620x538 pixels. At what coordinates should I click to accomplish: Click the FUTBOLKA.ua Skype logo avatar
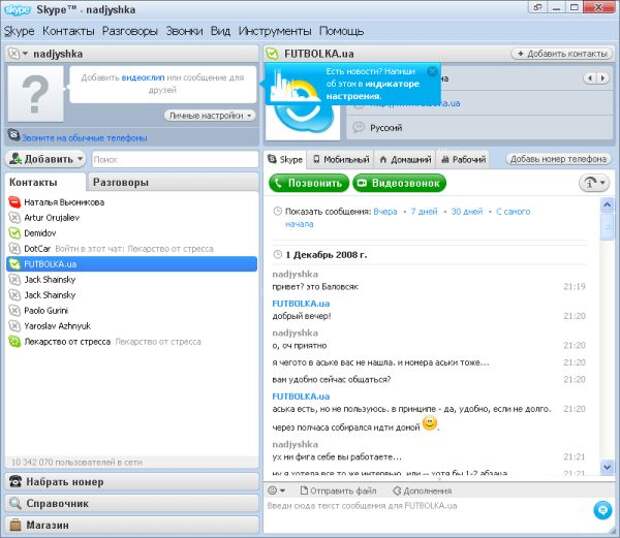pyautogui.click(x=302, y=119)
